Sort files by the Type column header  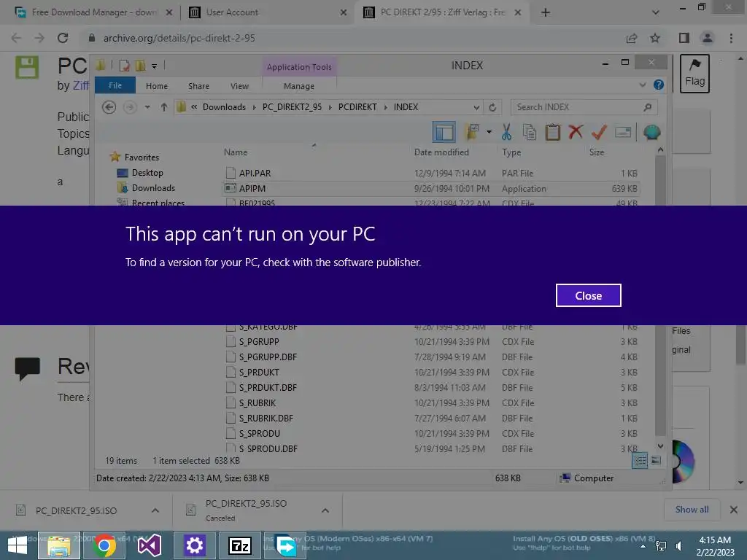511,152
